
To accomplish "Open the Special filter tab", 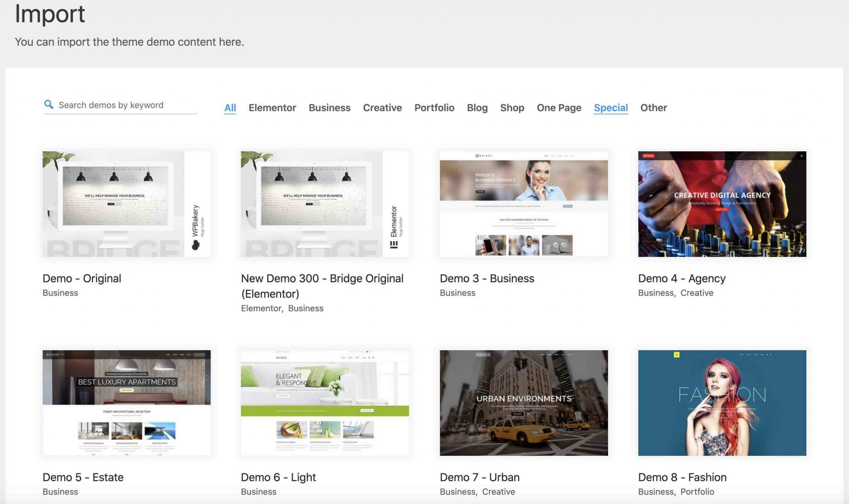I will 611,108.
